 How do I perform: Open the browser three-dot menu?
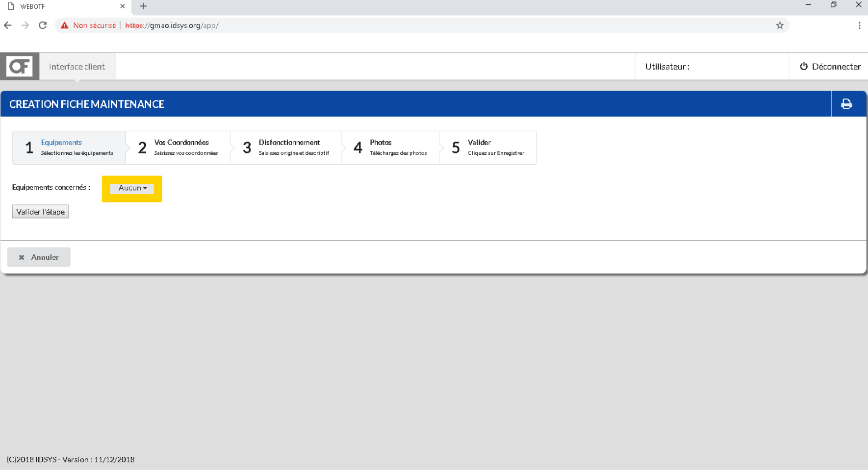(x=859, y=25)
